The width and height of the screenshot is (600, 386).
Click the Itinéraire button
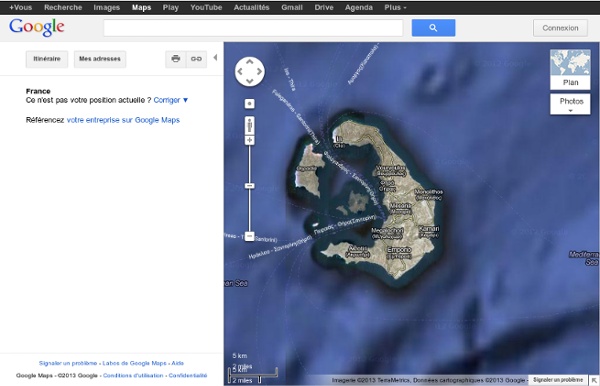click(x=47, y=59)
